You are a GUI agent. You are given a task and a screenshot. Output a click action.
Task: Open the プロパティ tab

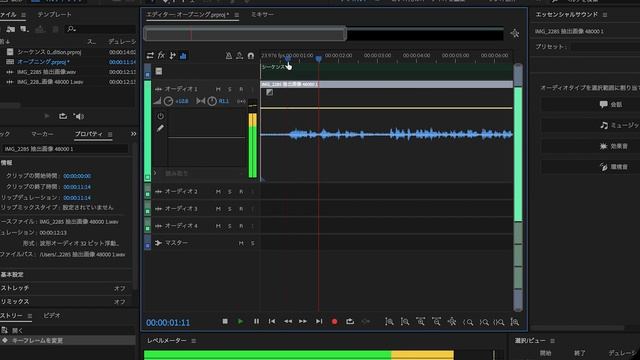[x=89, y=134]
